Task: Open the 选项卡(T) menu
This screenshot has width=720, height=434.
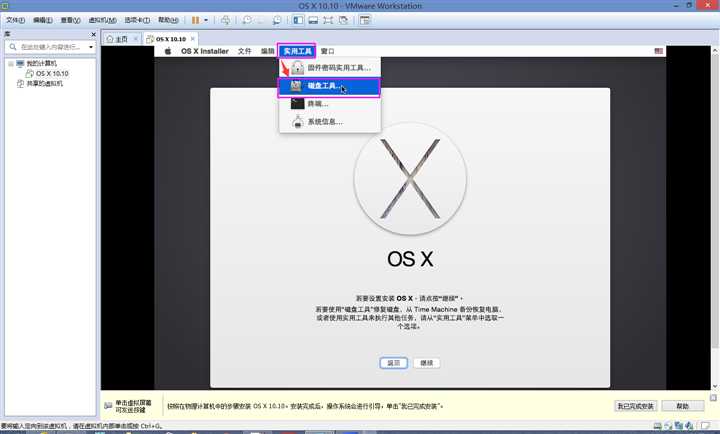Action: 137,20
